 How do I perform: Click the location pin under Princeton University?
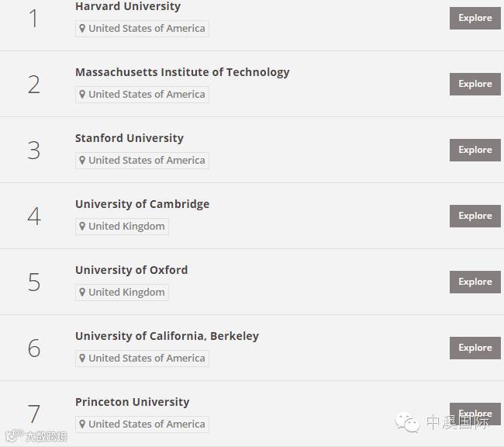pos(82,424)
